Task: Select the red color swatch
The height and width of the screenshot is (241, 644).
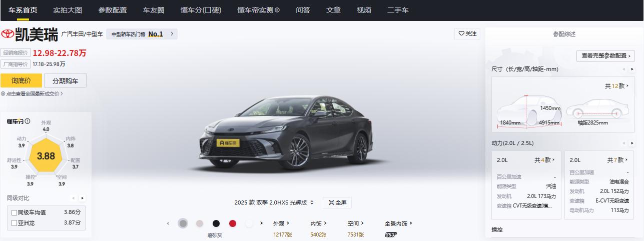Action: click(233, 223)
